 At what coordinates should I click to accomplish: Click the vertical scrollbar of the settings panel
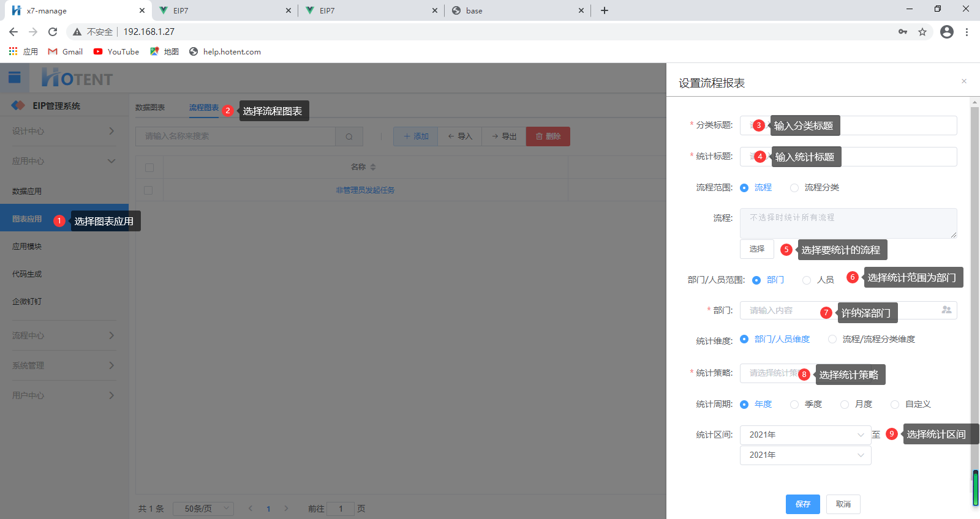pos(974,306)
